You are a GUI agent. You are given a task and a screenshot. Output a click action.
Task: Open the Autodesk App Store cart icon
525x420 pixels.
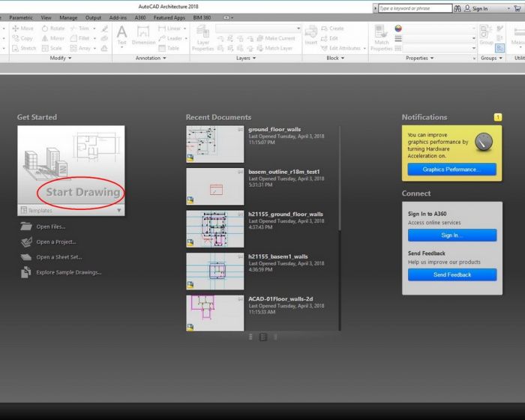click(x=517, y=8)
